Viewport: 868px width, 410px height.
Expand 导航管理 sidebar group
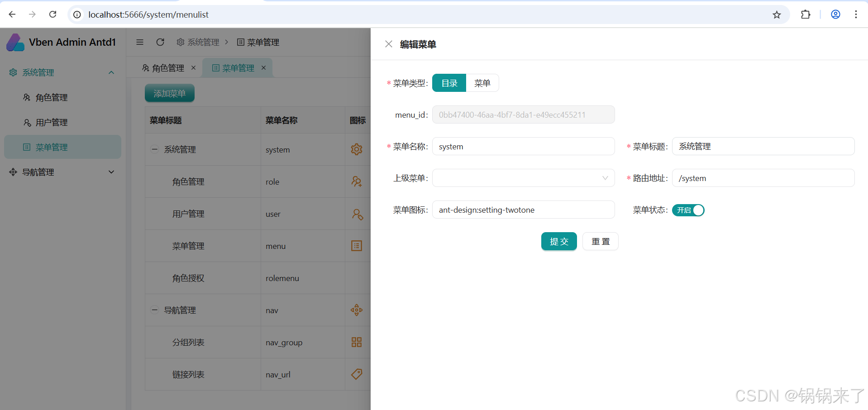[62, 172]
